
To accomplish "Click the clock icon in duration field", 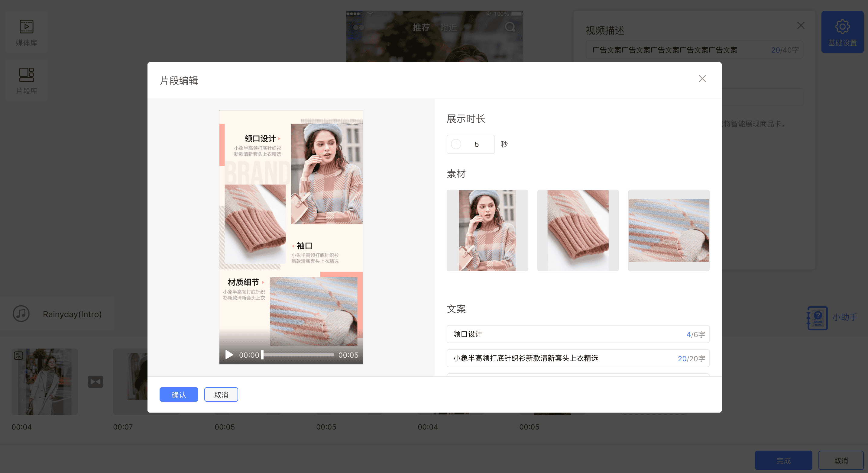I will click(x=456, y=144).
